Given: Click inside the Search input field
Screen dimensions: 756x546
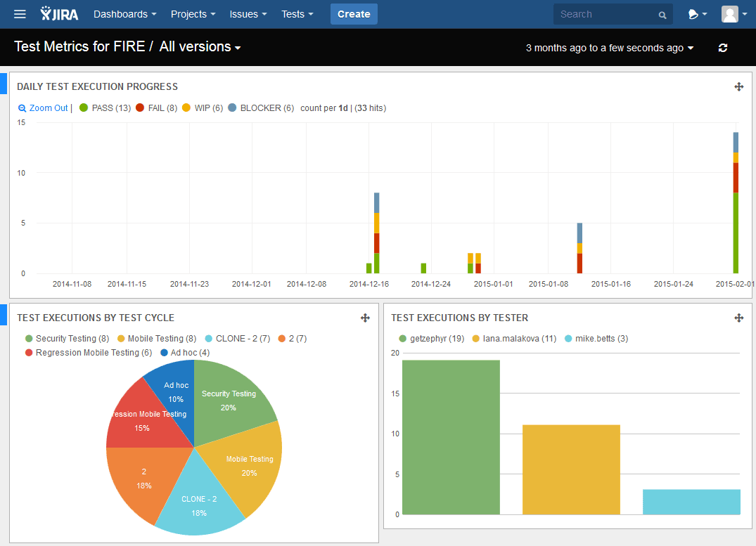Looking at the screenshot, I should pyautogui.click(x=605, y=14).
